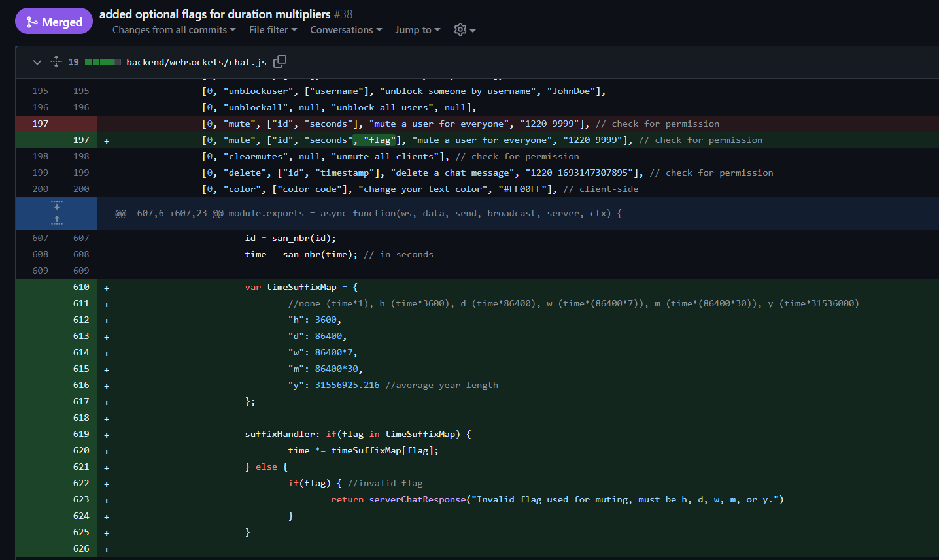Open the diff settings gear
Viewport: 939px width, 560px height.
coord(460,30)
